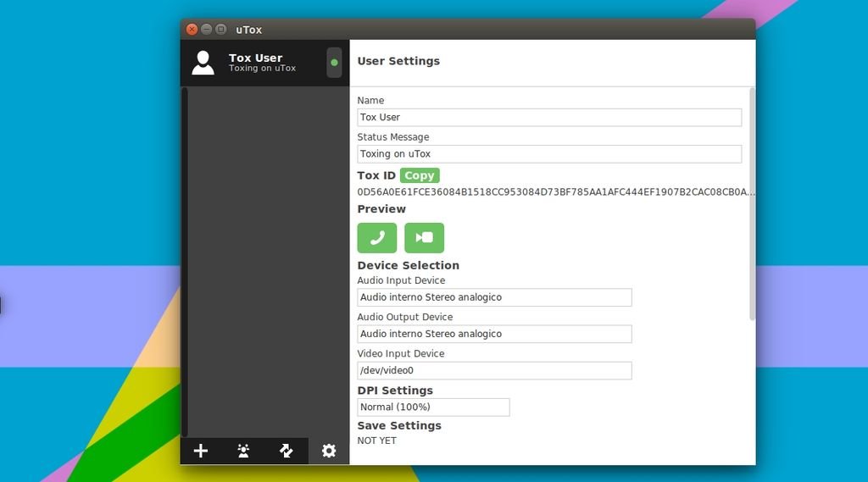Click the settings panel vertical scrollbar

753,203
